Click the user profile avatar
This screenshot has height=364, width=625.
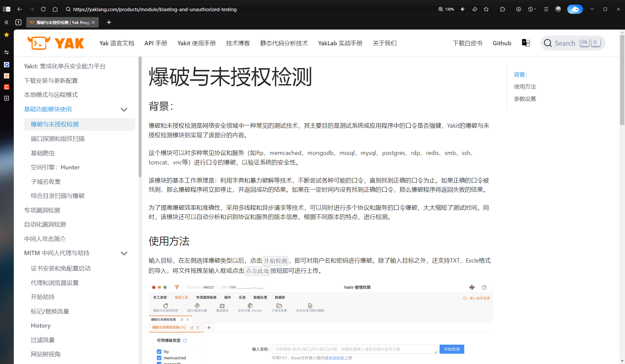pos(558,9)
